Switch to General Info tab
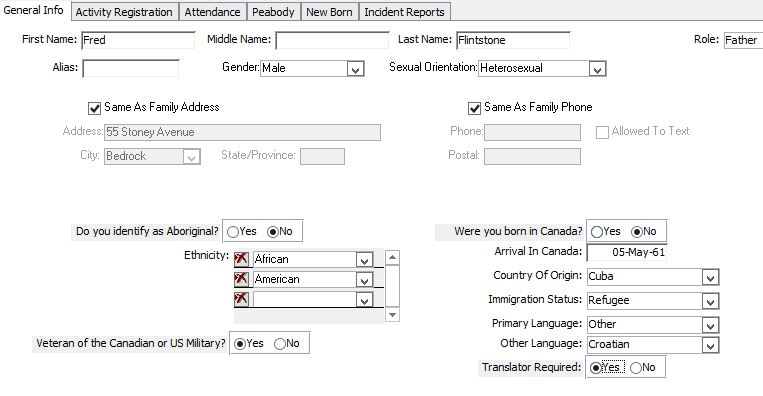 [x=33, y=10]
